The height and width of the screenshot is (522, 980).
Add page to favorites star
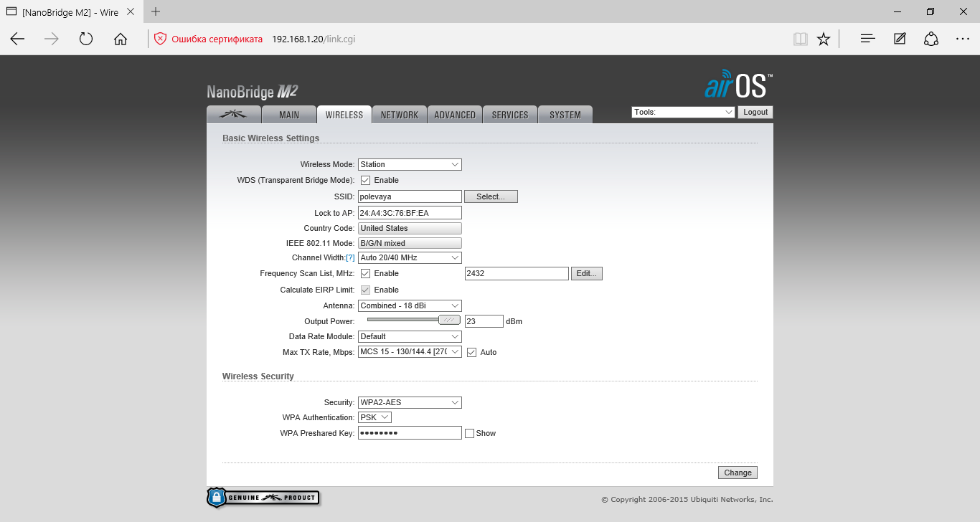click(824, 39)
